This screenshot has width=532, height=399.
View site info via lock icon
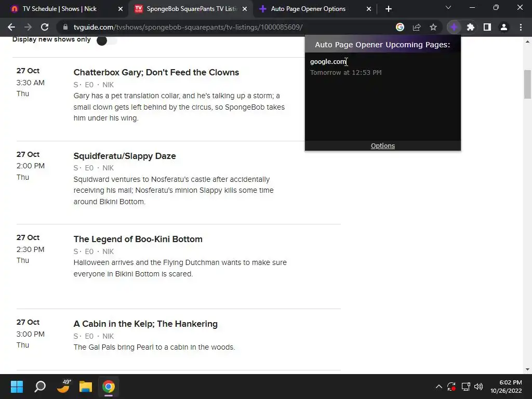[66, 27]
